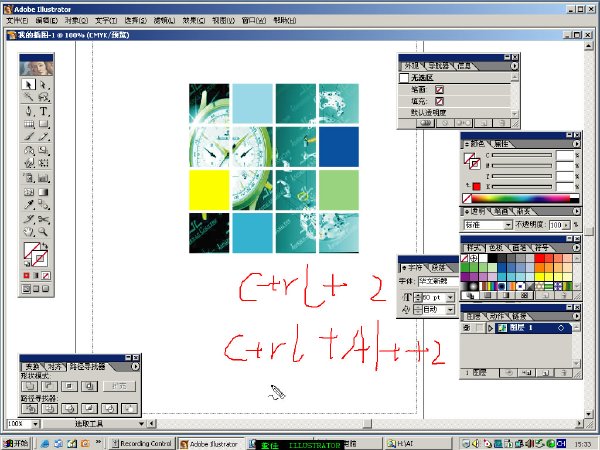Delete swatch trash icon in Swatches panel
This screenshot has width=600, height=450.
coord(563,295)
